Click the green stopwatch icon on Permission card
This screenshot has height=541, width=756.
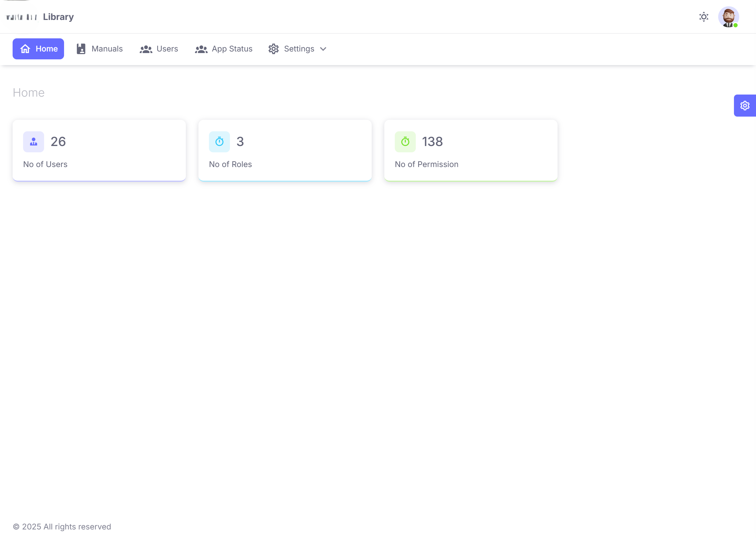click(405, 142)
